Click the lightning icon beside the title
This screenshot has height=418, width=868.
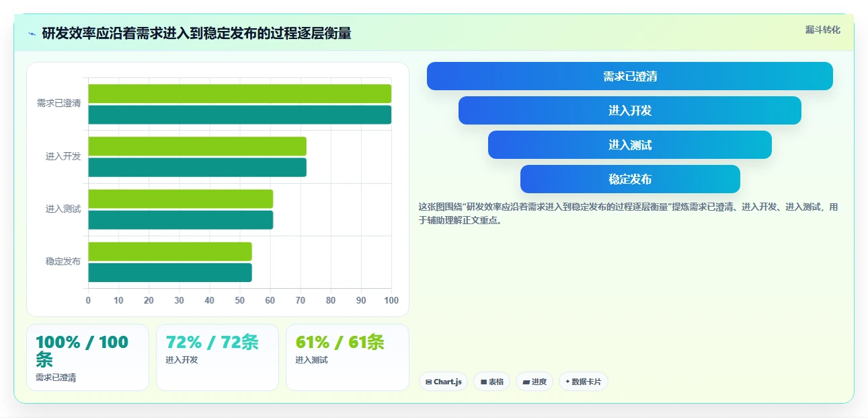tap(32, 34)
